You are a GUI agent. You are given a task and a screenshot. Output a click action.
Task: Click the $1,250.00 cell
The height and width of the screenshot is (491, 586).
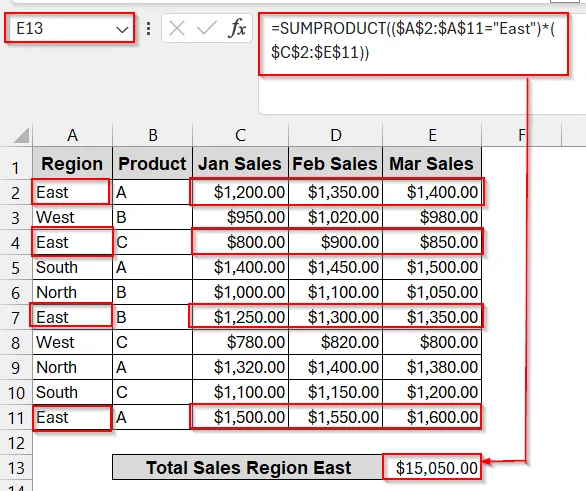tap(240, 317)
